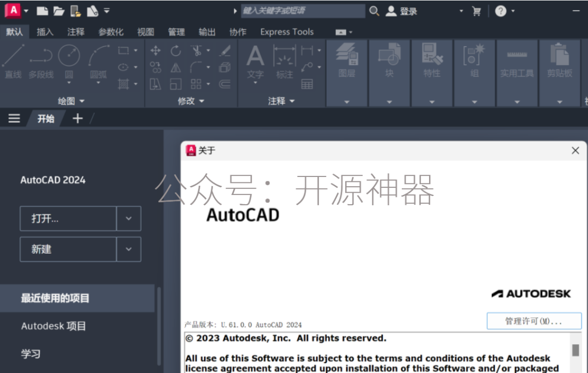Switch to the 输出 ribbon tab
This screenshot has height=373, width=588.
pyautogui.click(x=207, y=32)
